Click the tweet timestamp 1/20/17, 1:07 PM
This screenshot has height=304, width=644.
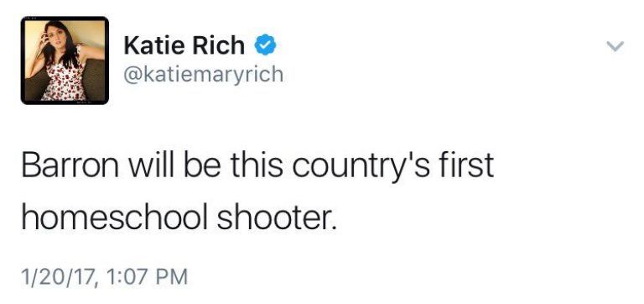(105, 276)
